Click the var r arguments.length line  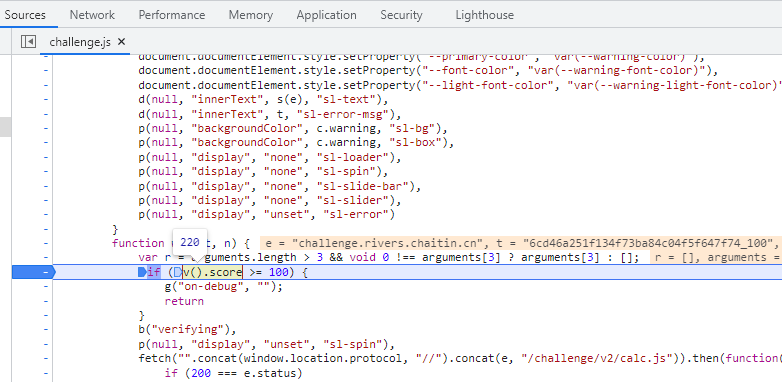[389, 257]
